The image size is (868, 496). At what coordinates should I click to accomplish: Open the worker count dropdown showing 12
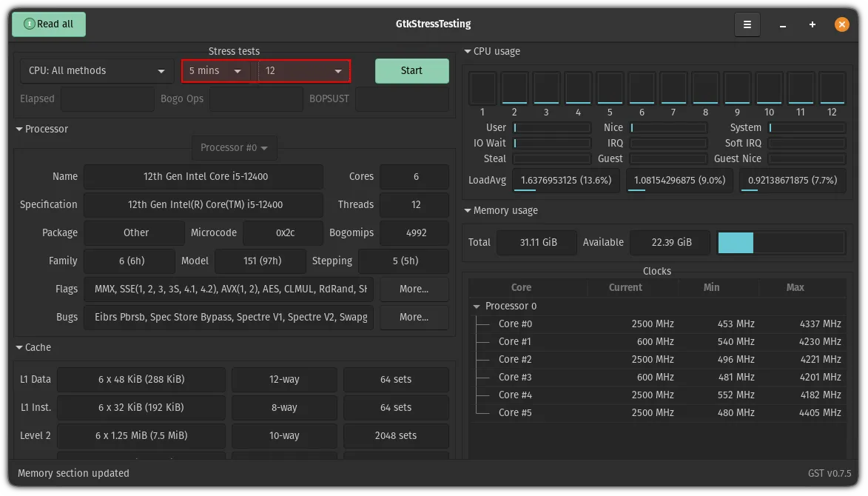(304, 71)
